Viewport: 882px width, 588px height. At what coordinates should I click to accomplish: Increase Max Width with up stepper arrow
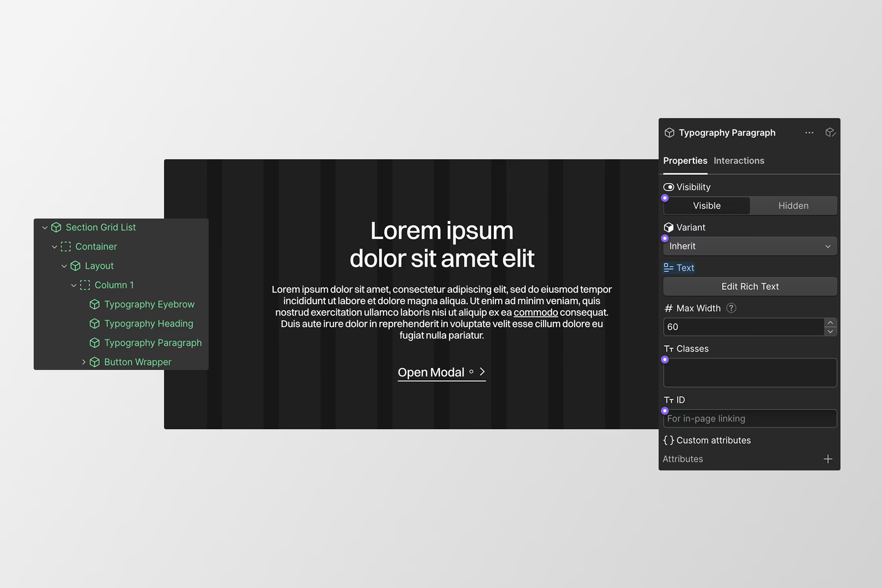click(x=830, y=322)
